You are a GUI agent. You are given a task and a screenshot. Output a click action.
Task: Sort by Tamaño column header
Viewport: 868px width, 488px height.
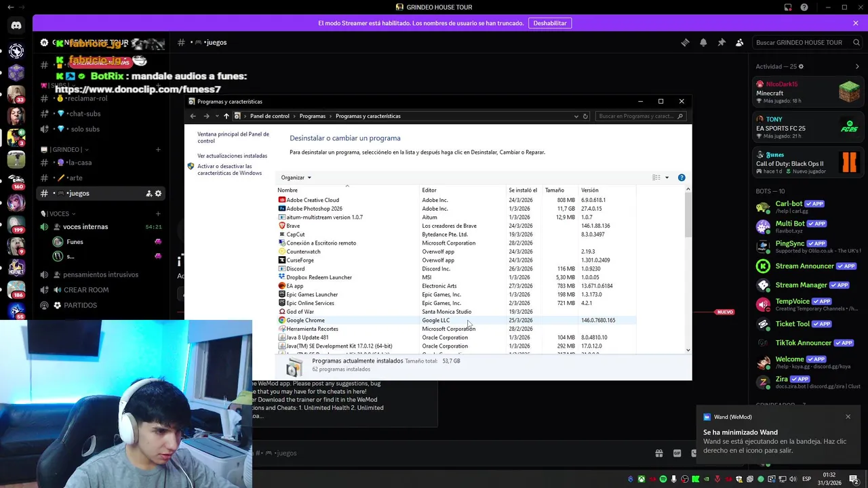[x=559, y=190]
